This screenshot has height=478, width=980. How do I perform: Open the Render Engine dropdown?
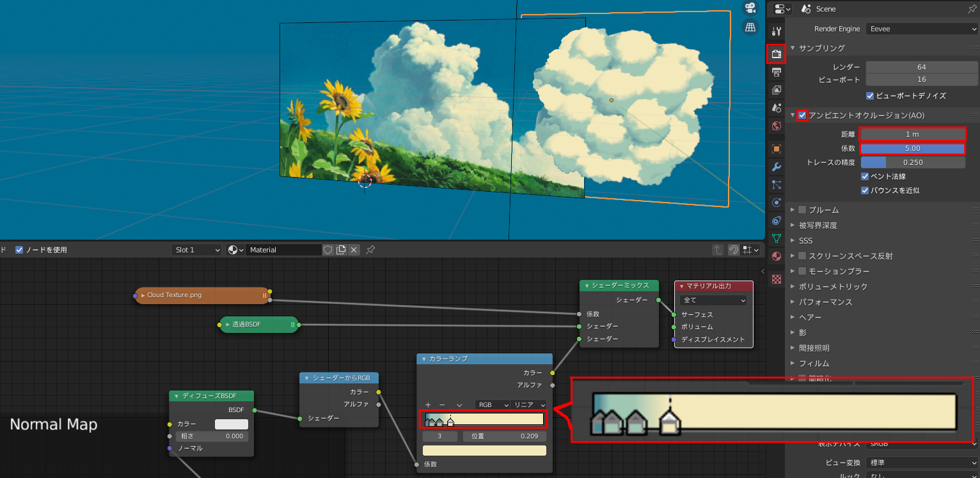921,28
